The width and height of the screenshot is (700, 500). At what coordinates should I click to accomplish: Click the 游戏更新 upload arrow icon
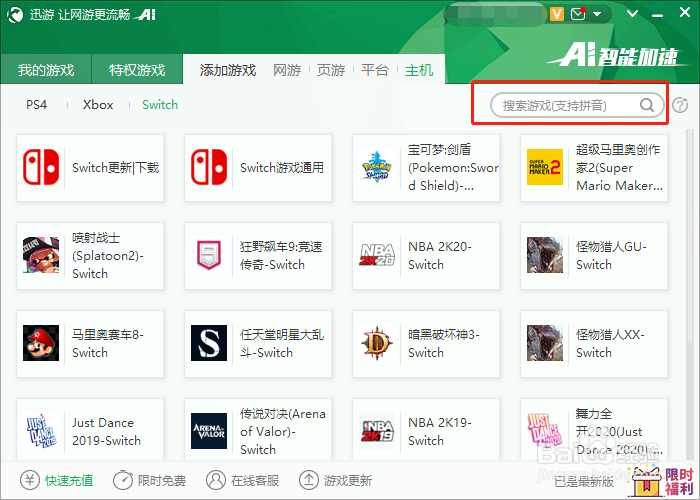tap(308, 481)
